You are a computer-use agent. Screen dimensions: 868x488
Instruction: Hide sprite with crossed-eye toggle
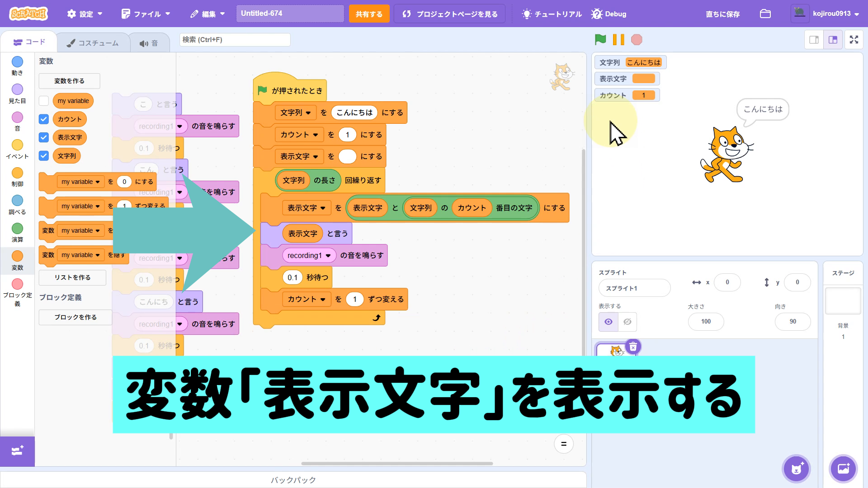627,322
